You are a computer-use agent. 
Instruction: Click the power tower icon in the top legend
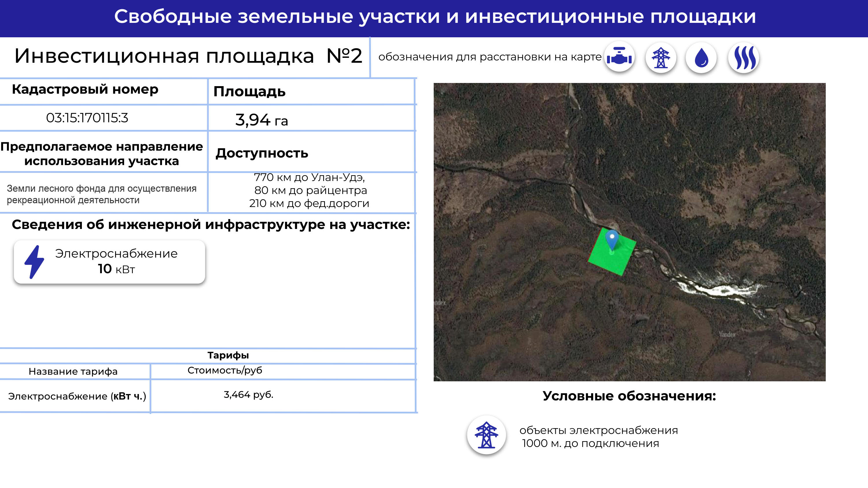[x=661, y=58]
